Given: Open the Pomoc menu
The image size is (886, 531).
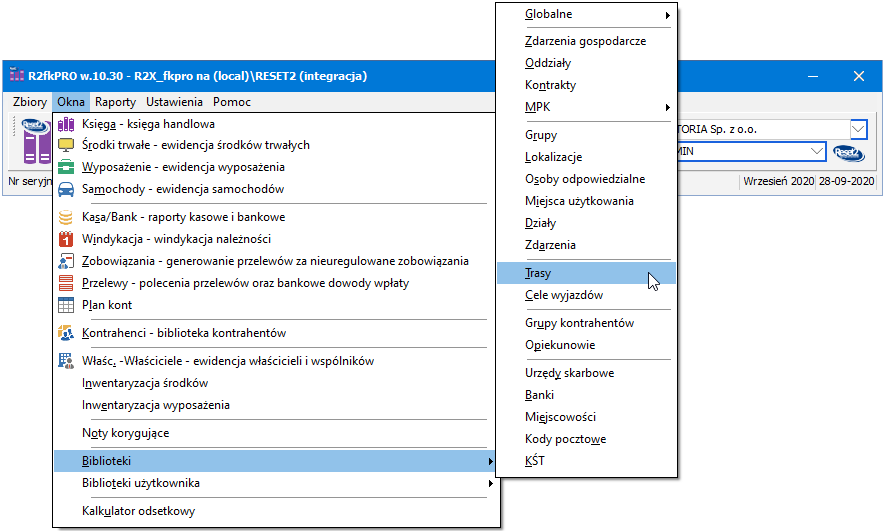Looking at the screenshot, I should tap(232, 102).
